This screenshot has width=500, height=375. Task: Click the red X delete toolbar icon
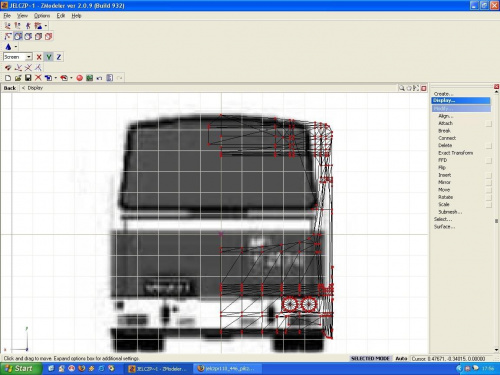(x=38, y=78)
